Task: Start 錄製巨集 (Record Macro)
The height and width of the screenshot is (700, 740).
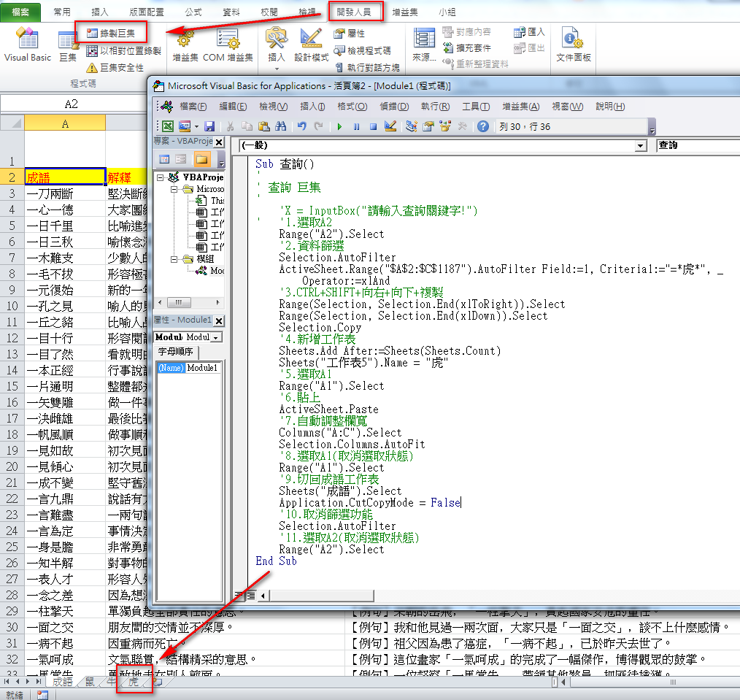Action: [111, 33]
